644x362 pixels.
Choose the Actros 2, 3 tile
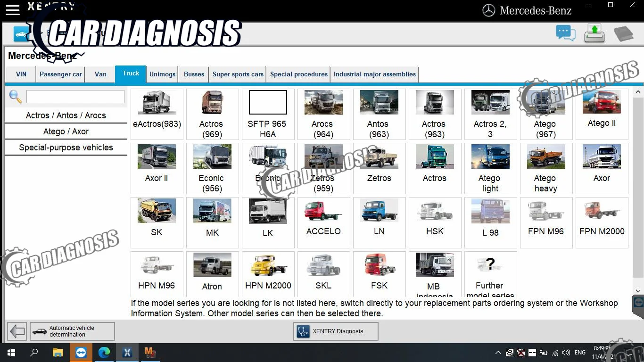click(491, 115)
